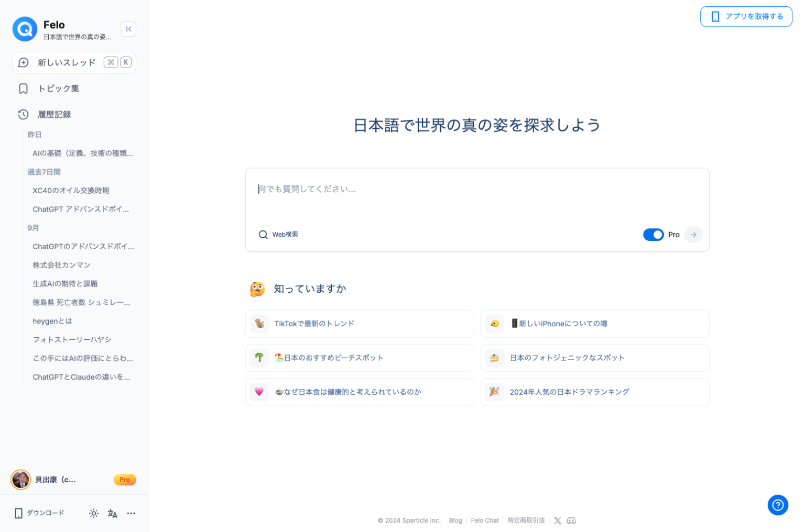Open the help question mark button
This screenshot has height=532, width=805.
pyautogui.click(x=778, y=505)
